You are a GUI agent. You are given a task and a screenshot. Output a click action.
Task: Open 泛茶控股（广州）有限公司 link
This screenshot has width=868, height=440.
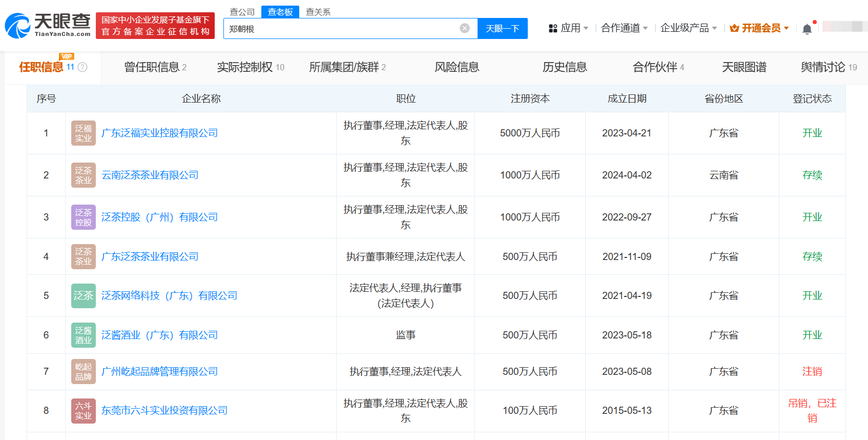(160, 217)
